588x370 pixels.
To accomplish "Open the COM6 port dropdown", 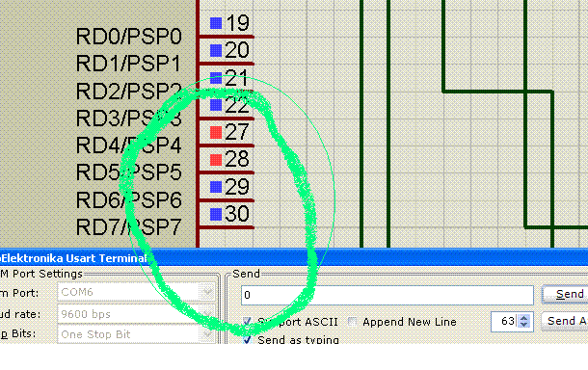I will [207, 292].
